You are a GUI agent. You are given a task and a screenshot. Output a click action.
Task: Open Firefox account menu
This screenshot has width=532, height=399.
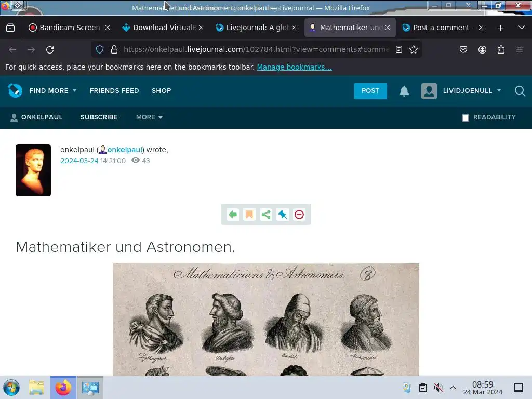pyautogui.click(x=482, y=49)
